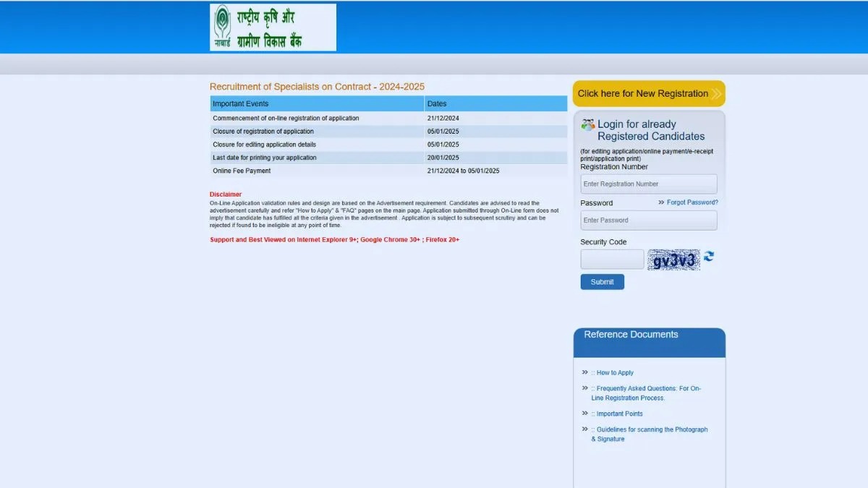Click the chevron beside Frequently Asked Questions
The width and height of the screenshot is (868, 488).
tap(585, 388)
